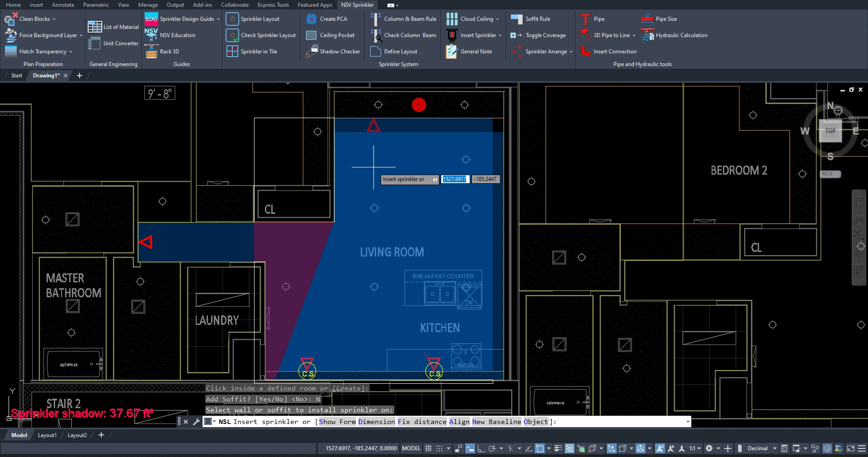Toggle lineweight display in status bar
868x457 pixels.
point(558,448)
